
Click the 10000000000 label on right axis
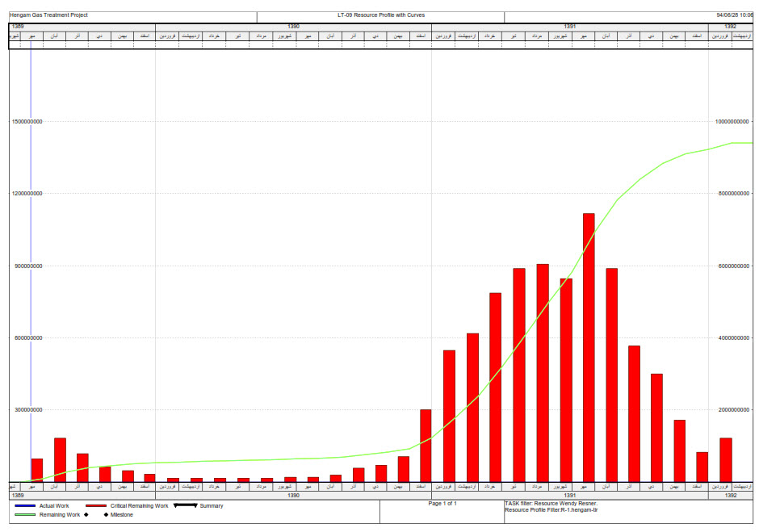[x=733, y=122]
